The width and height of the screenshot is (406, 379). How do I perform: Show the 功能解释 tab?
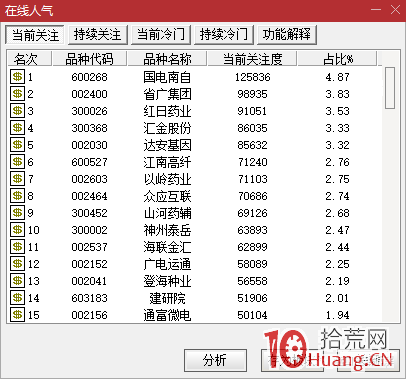click(x=287, y=35)
